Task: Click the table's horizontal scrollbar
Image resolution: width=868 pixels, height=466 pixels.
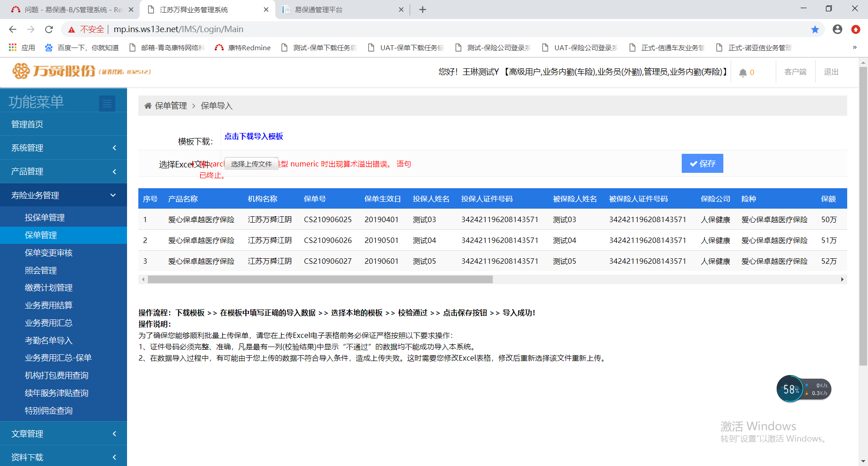Action: tap(320, 280)
